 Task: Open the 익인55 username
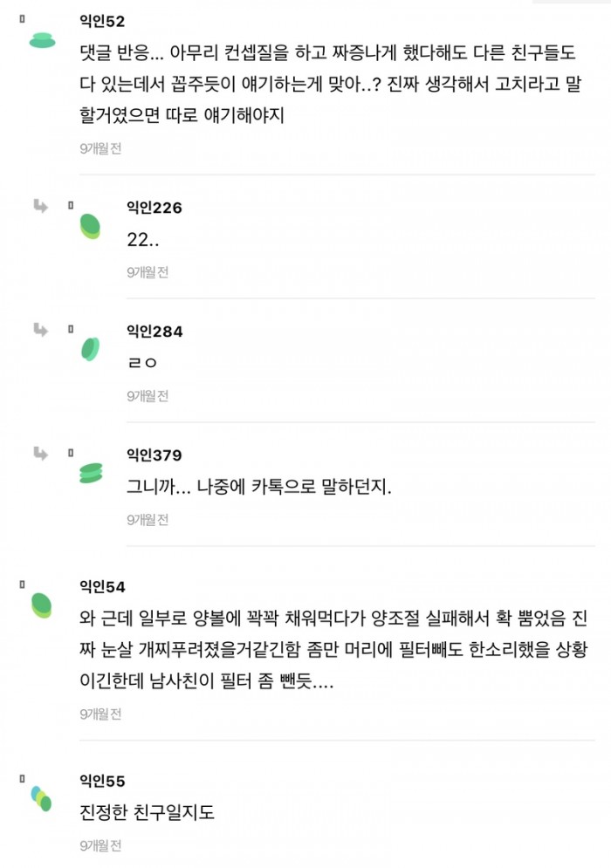click(102, 781)
